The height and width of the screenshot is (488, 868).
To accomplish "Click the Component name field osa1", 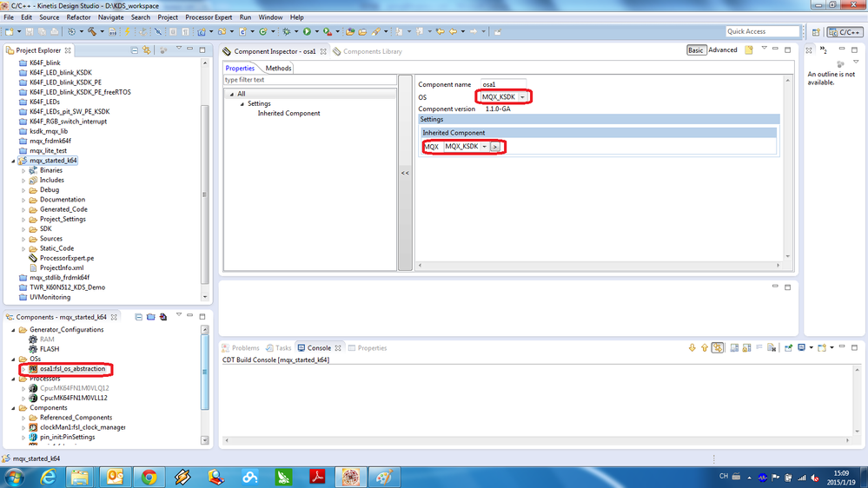I will [503, 84].
